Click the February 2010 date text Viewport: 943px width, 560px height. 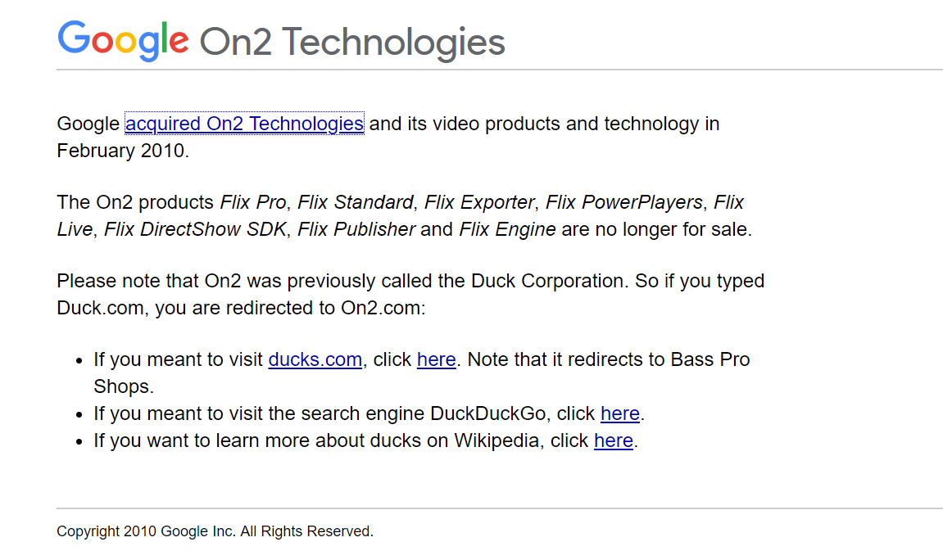(121, 151)
